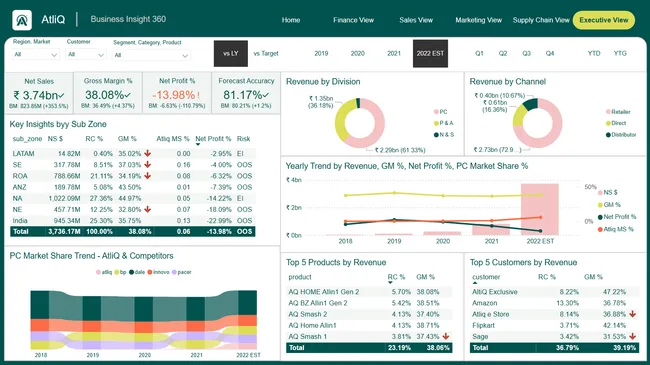The image size is (650, 365).
Task: Click Net Profit warning exclamation icon
Action: [199, 95]
